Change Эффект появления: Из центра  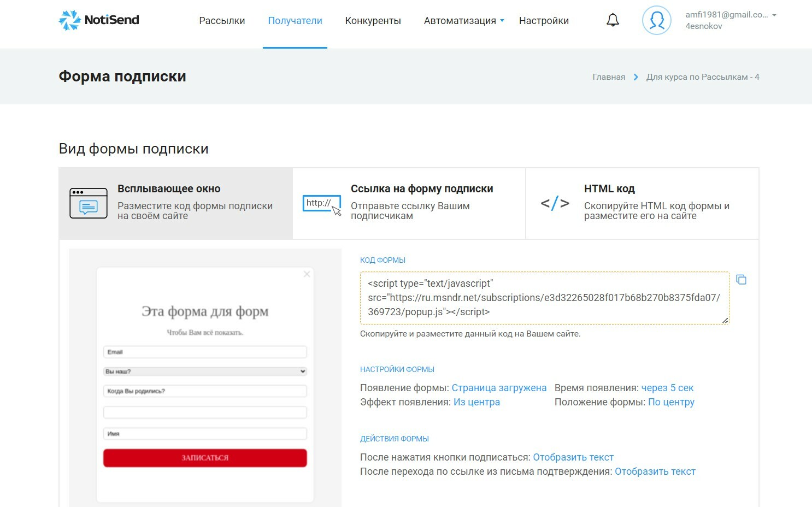pyautogui.click(x=476, y=402)
